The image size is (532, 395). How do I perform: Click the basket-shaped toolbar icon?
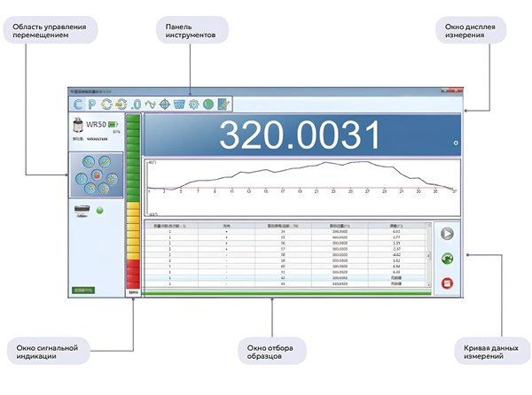pos(179,105)
